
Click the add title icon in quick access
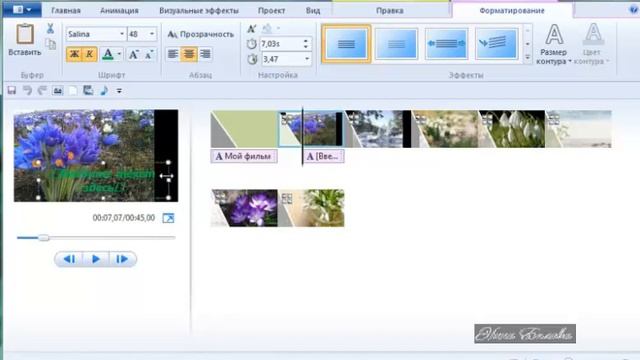(x=58, y=91)
